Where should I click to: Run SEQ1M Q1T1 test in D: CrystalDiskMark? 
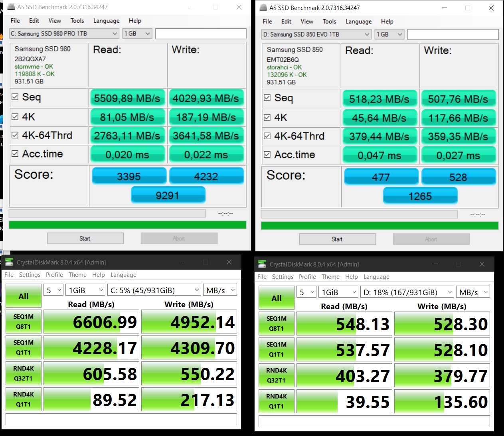tap(277, 349)
